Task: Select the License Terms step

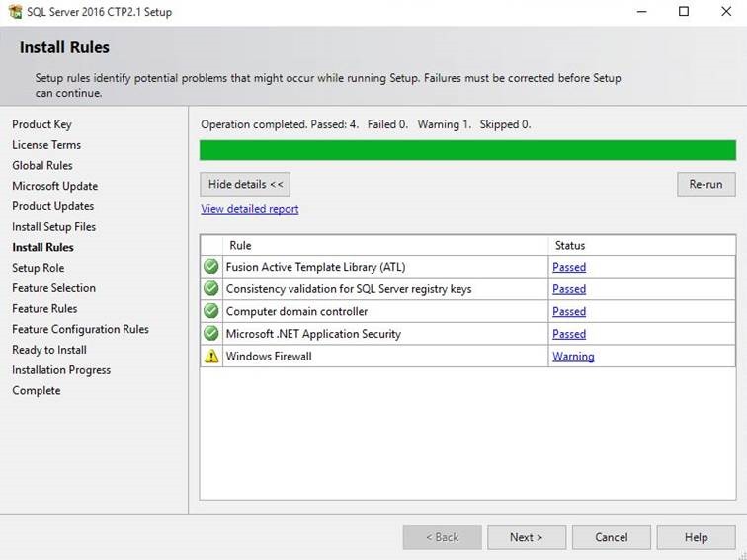Action: pos(46,145)
